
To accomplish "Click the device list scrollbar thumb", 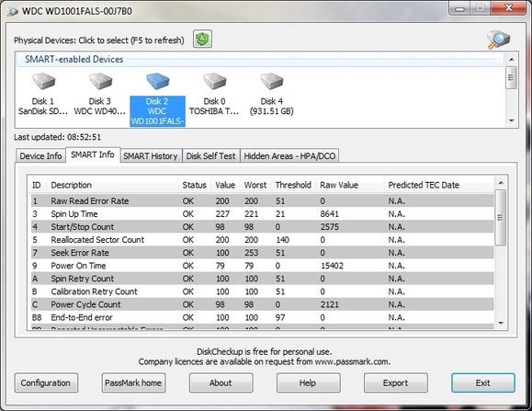I will point(511,78).
